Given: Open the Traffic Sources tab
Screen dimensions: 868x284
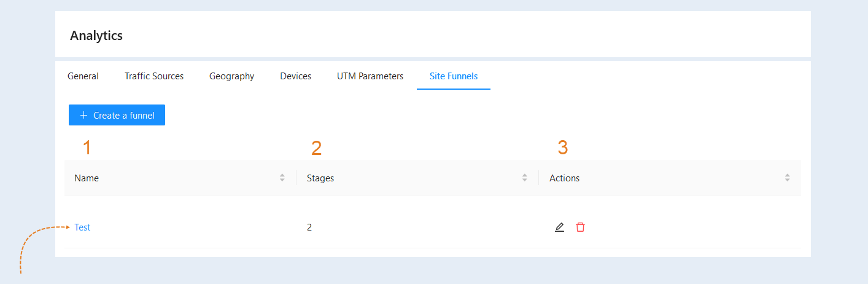Looking at the screenshot, I should tap(154, 76).
